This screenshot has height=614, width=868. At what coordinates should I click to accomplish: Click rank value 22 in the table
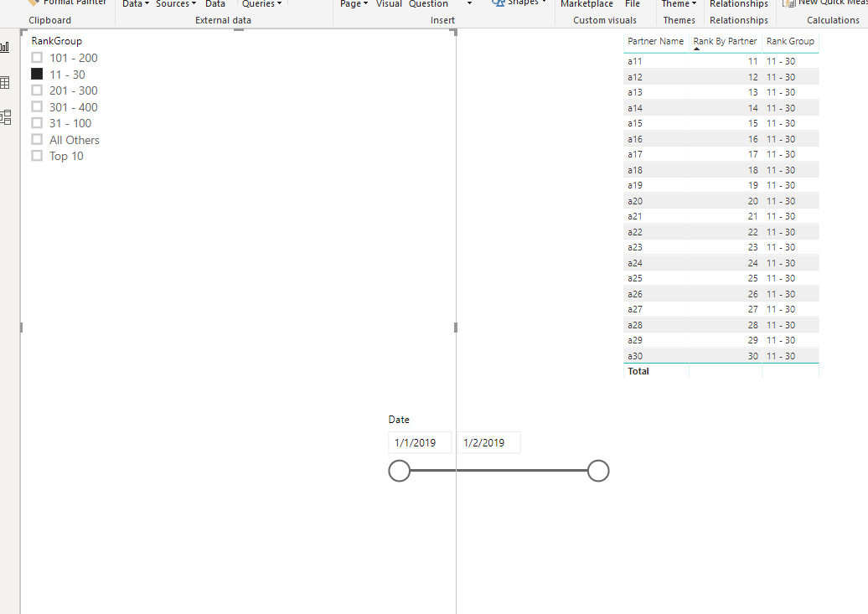point(753,232)
